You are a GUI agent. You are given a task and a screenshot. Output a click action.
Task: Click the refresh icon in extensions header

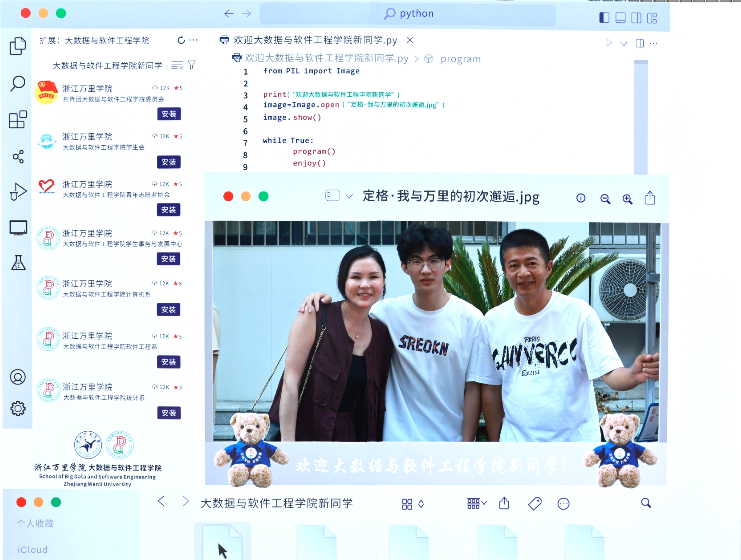[181, 40]
